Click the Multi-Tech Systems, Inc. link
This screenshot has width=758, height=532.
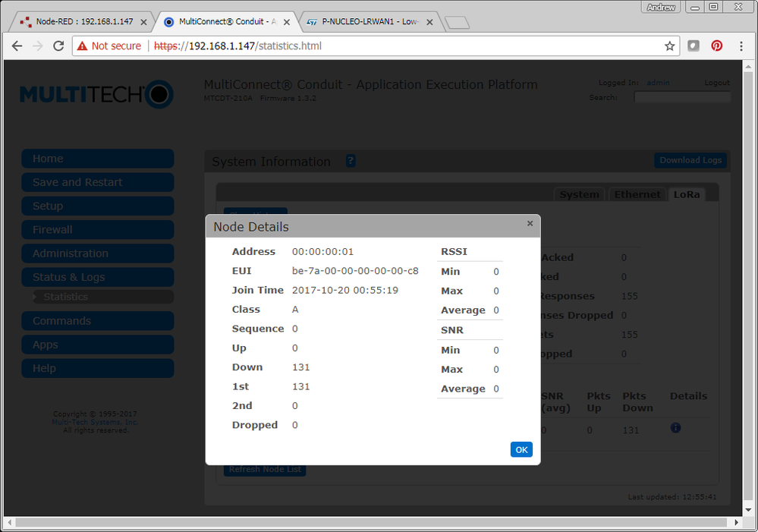96,422
